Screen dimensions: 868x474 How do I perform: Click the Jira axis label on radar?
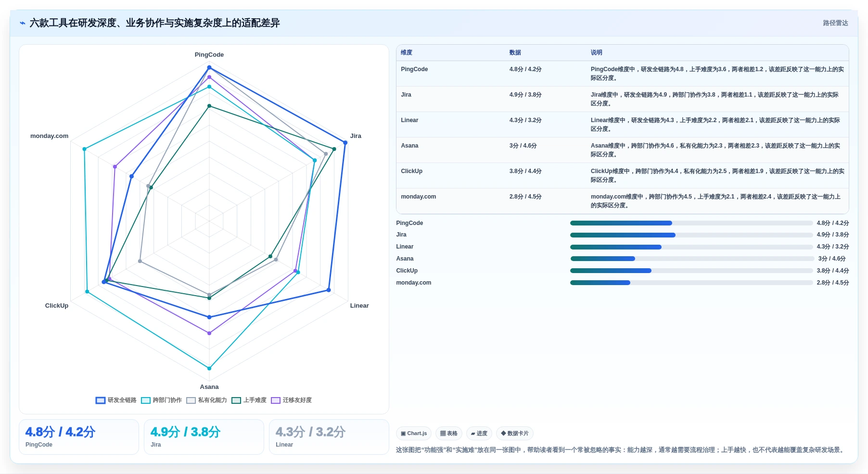(356, 136)
